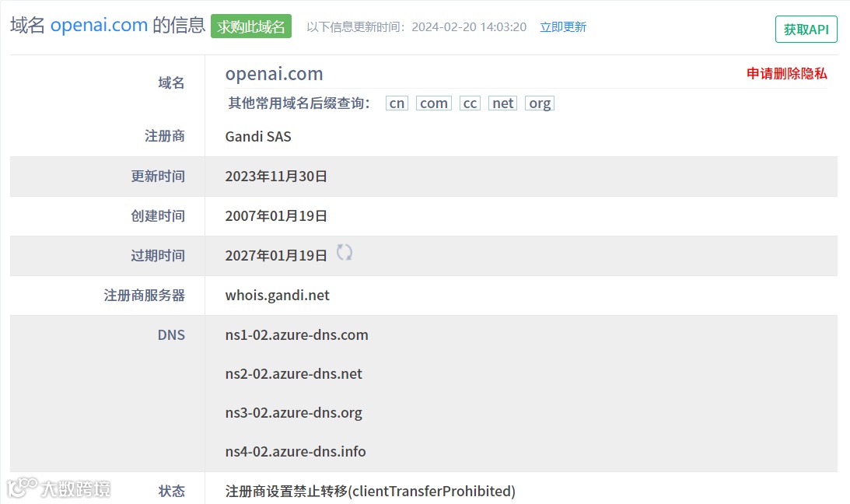The width and height of the screenshot is (850, 504).
Task: Click whois.gandi.net server address
Action: click(x=277, y=295)
